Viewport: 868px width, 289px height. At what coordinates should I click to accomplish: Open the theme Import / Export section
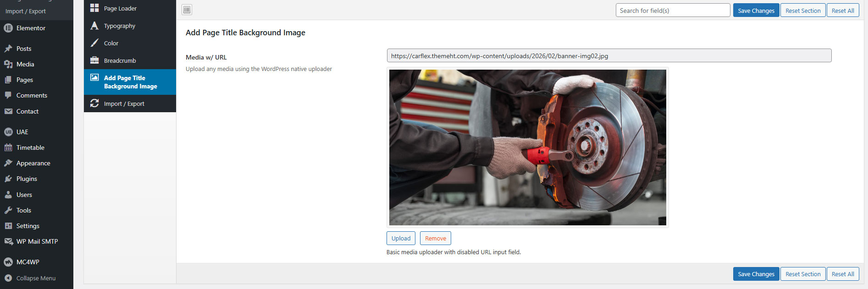124,104
